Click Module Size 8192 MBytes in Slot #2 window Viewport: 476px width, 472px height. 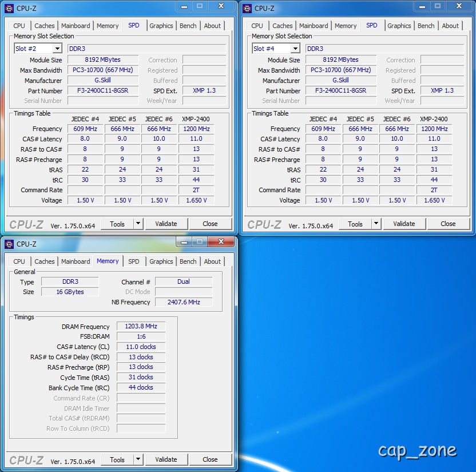pyautogui.click(x=103, y=60)
